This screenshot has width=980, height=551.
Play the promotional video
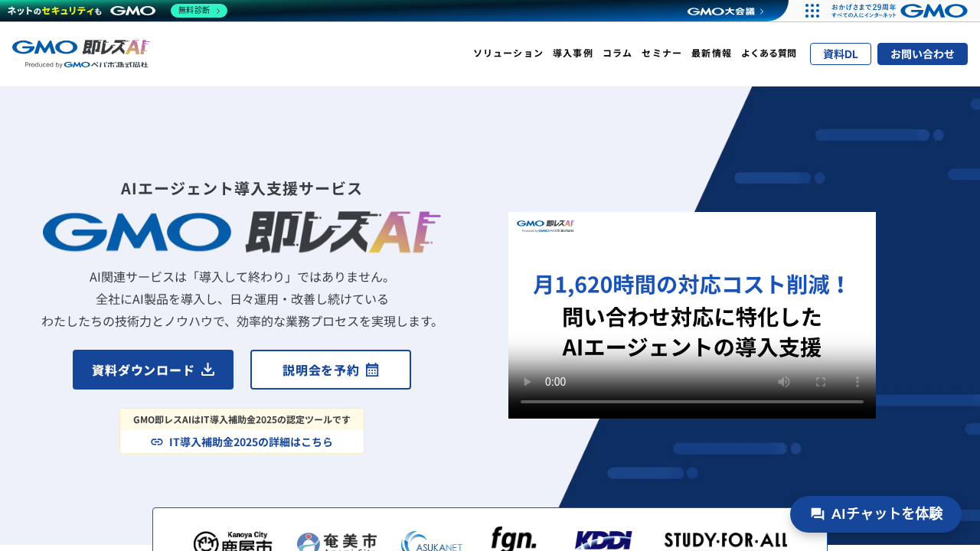click(526, 381)
